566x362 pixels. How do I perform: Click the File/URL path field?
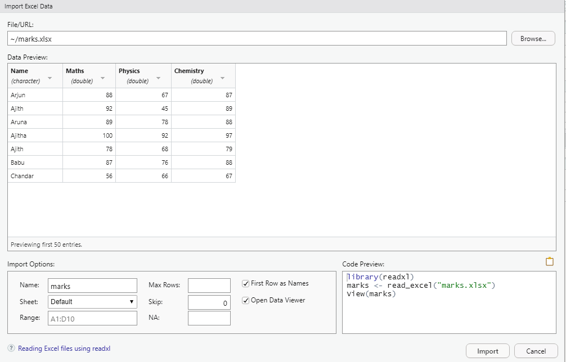pyautogui.click(x=257, y=39)
